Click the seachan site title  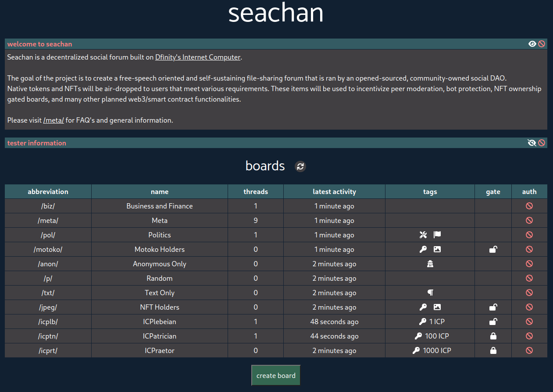276,13
